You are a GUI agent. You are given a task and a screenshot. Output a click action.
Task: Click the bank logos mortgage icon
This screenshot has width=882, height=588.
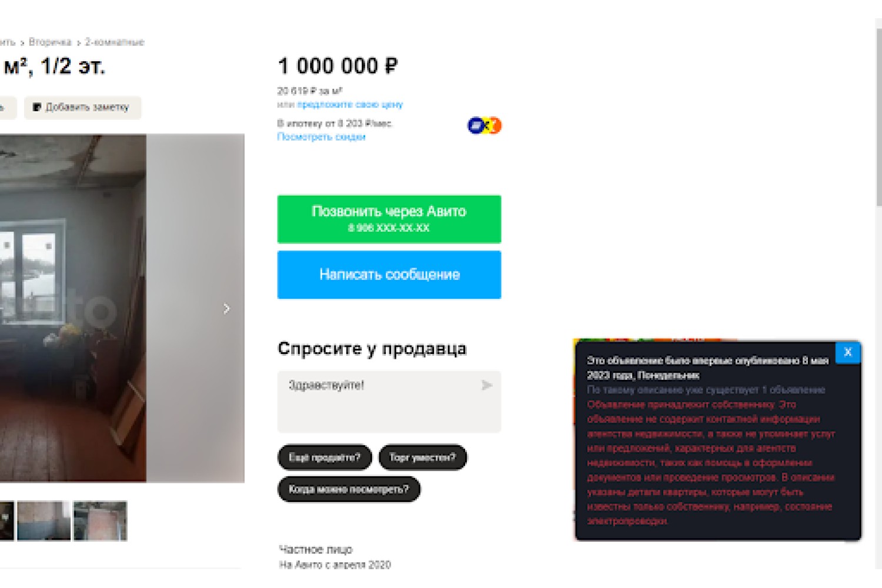(x=485, y=125)
